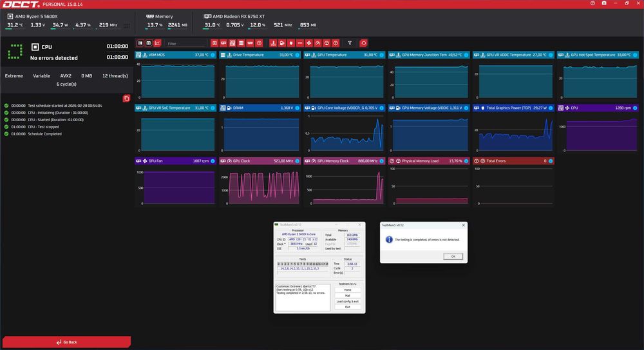The width and height of the screenshot is (644, 350).
Task: Toggle blue dot on GPU Memory Junction Temperature
Action: tap(466, 55)
